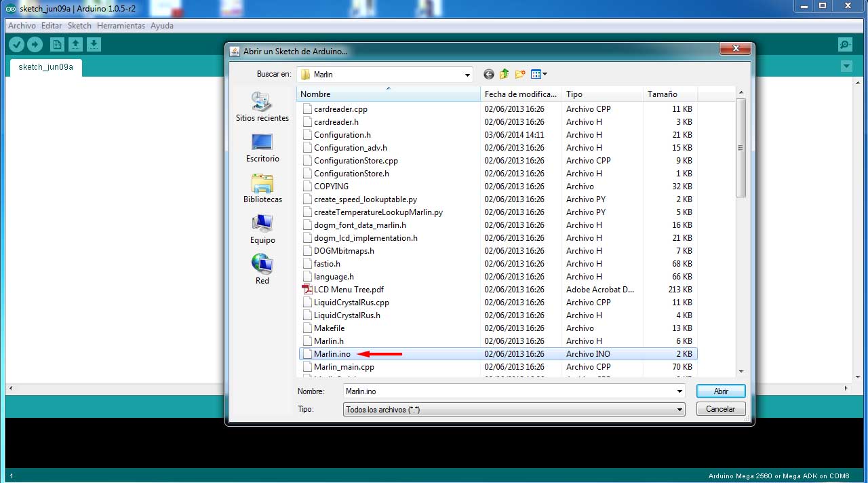Click the Verify sketch checkmark icon
Image resolution: width=868 pixels, height=483 pixels.
pos(16,45)
